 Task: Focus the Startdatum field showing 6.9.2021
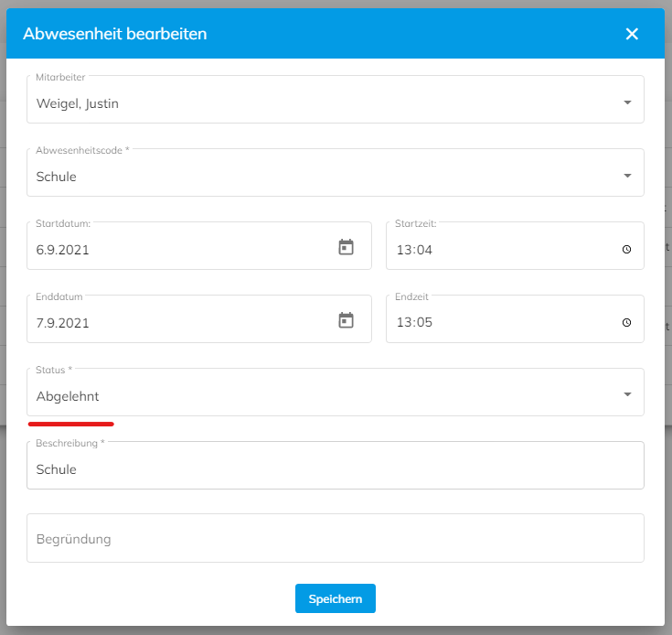coord(199,246)
